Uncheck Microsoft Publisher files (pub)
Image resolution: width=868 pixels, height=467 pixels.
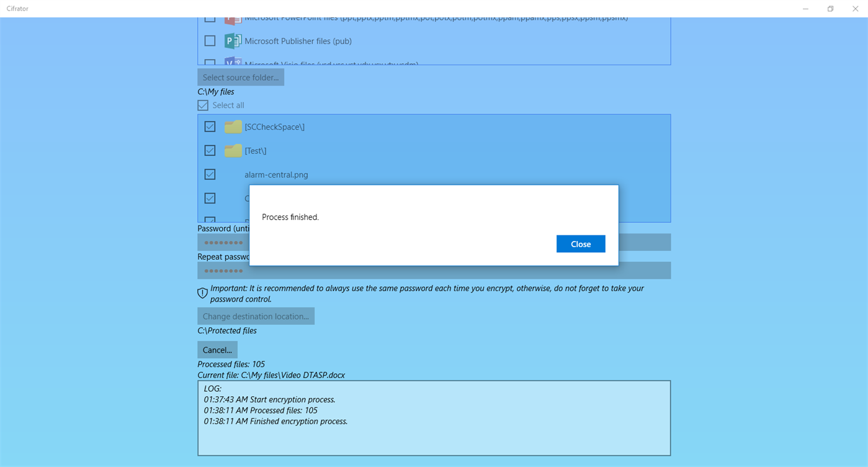tap(210, 40)
